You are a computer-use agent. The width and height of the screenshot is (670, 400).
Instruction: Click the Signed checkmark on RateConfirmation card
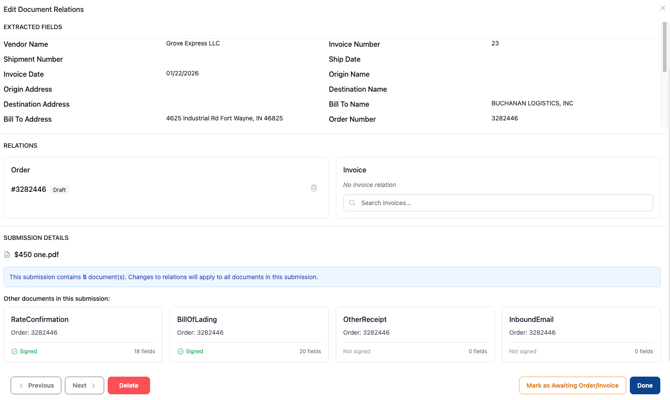coord(14,352)
